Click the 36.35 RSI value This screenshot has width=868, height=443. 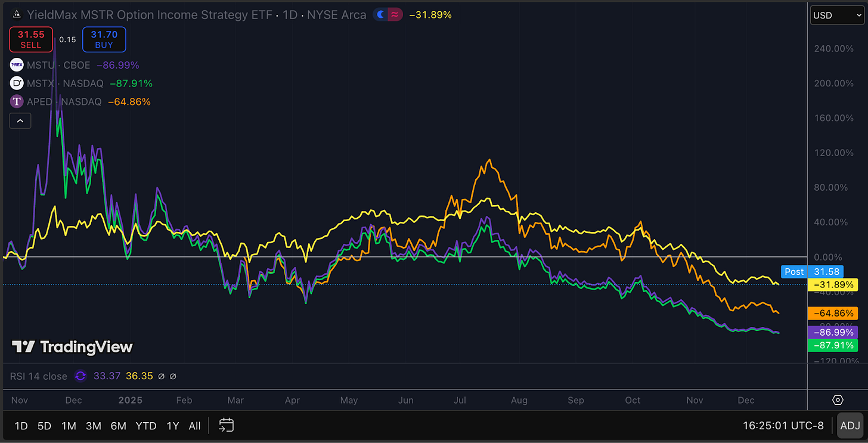coord(139,376)
